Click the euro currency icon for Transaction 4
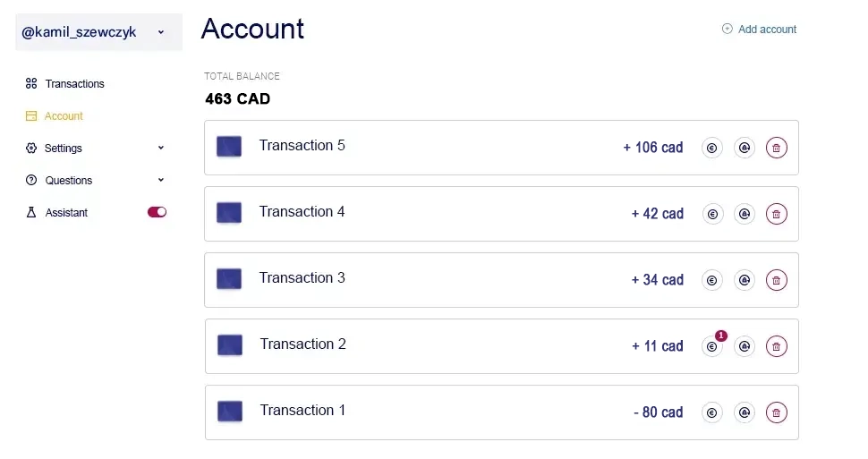 [712, 214]
